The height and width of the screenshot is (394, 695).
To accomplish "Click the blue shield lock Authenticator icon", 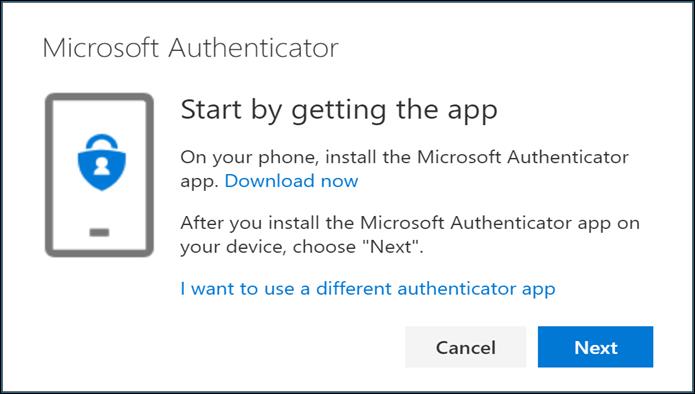I will pos(102,162).
